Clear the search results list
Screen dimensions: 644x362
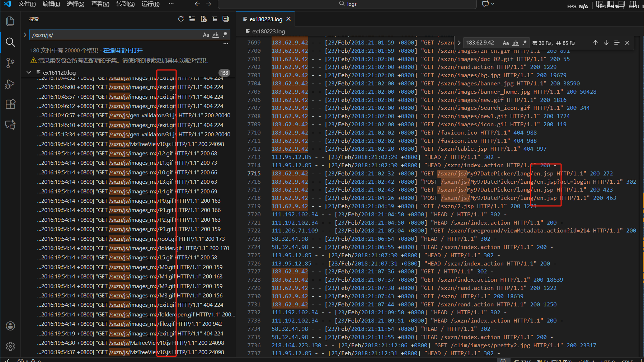[192, 19]
